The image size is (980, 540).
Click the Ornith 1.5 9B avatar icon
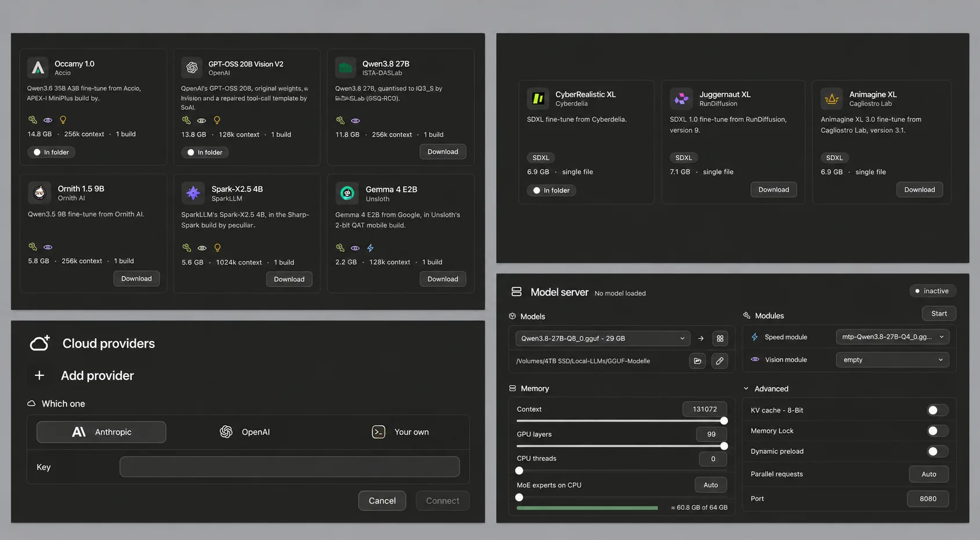(x=39, y=193)
